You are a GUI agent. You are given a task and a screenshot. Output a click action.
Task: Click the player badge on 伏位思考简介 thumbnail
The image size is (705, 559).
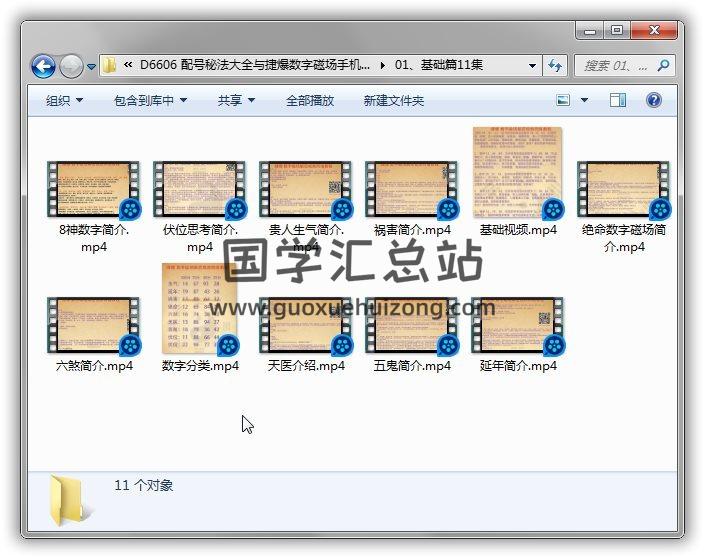236,209
